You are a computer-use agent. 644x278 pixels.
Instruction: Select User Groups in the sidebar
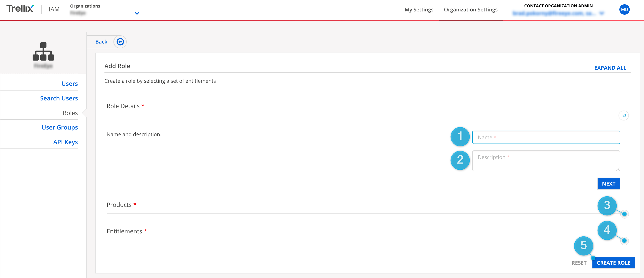pyautogui.click(x=60, y=127)
